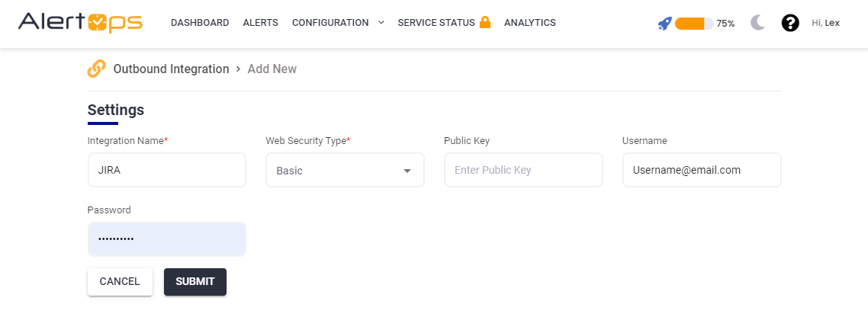Expand the Configuration menu chevron
Image resolution: width=868 pixels, height=317 pixels.
coord(381,23)
